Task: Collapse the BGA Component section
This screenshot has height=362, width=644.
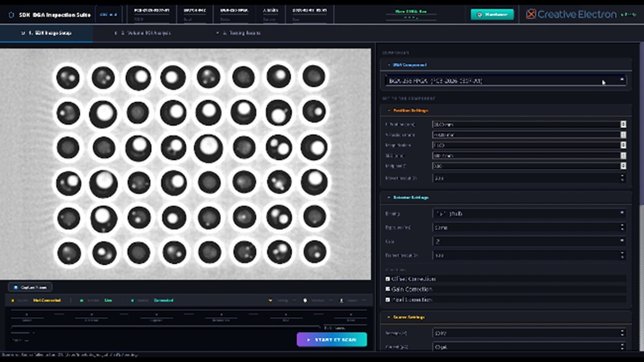Action: (x=507, y=65)
